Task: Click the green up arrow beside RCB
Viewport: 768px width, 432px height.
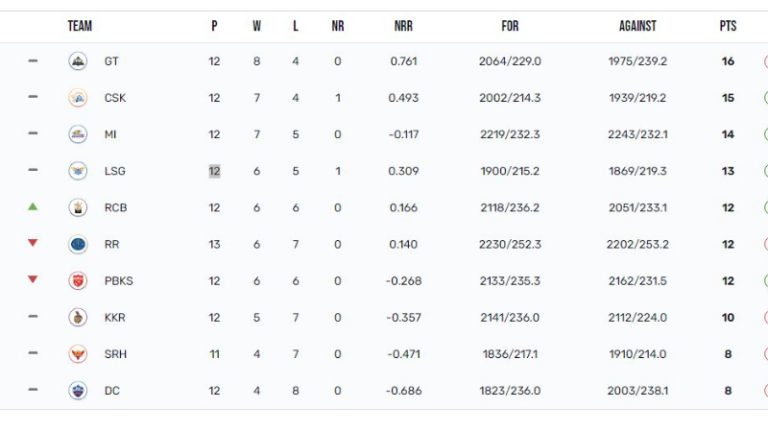Action: [x=33, y=207]
